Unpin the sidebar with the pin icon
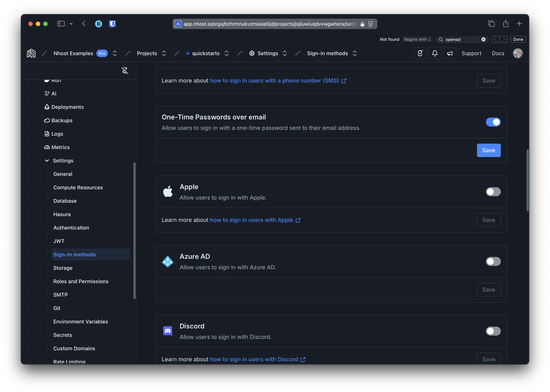This screenshot has width=550, height=392. 125,71
